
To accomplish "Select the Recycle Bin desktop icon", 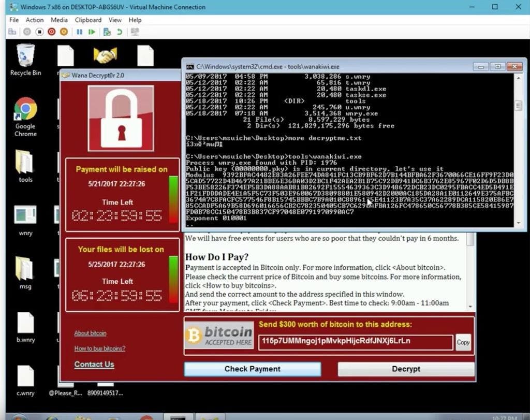I will tap(25, 60).
